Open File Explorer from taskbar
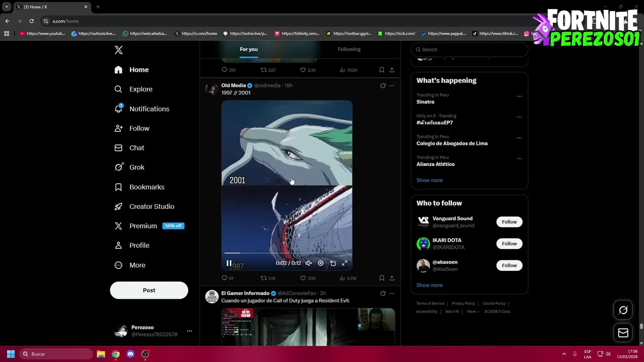The width and height of the screenshot is (644, 362). point(101,354)
